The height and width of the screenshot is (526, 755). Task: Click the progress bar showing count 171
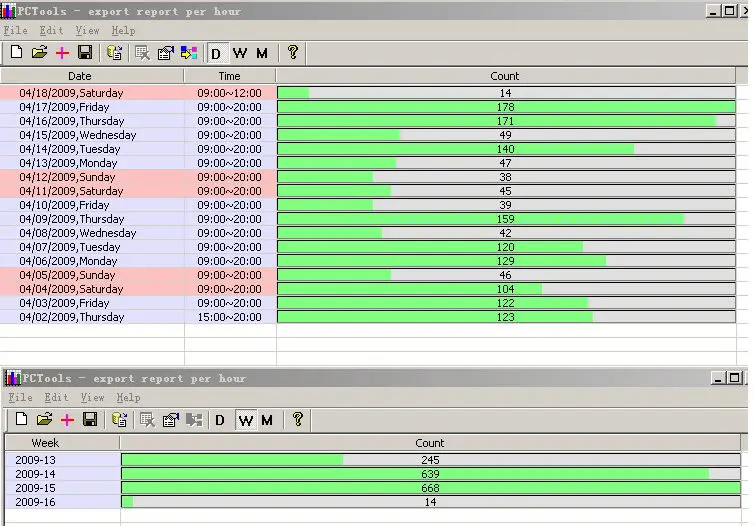tap(506, 121)
